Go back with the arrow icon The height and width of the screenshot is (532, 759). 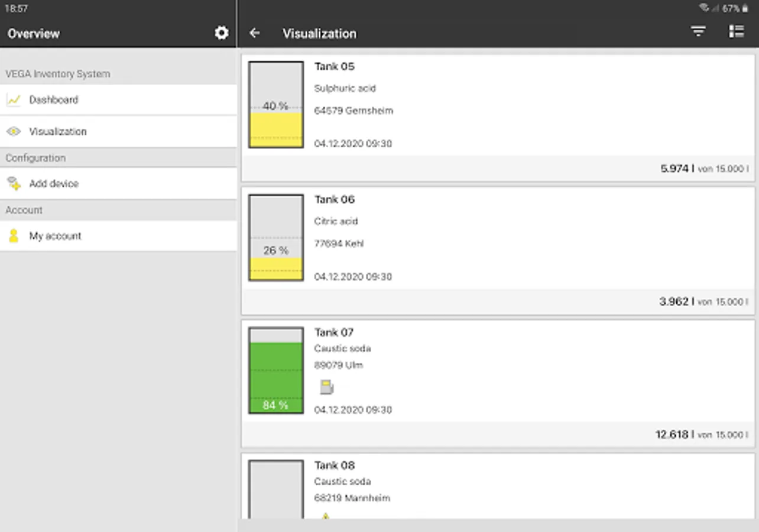(x=255, y=33)
